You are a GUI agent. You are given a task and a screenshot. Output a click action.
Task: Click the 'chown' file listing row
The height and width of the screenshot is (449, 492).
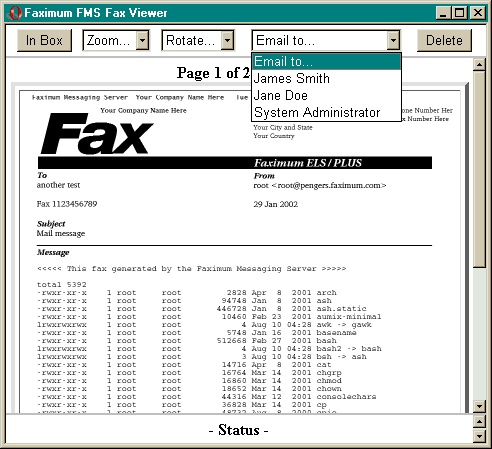tap(189, 389)
